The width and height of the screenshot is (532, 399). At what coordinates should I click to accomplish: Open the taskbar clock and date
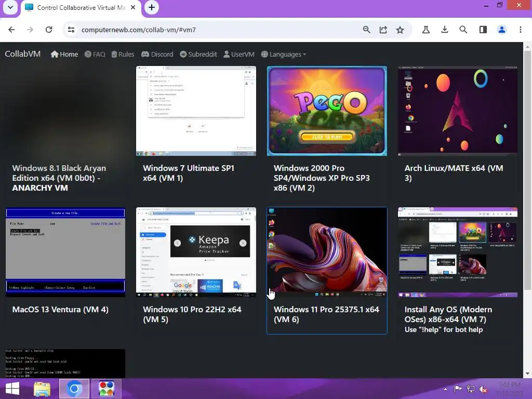tap(510, 389)
